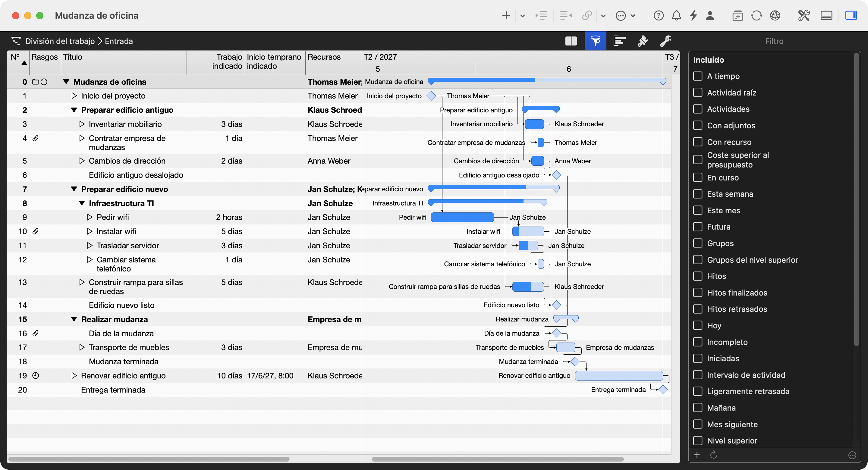Click the reset filter circular arrow button
Image resolution: width=868 pixels, height=470 pixels.
point(713,455)
